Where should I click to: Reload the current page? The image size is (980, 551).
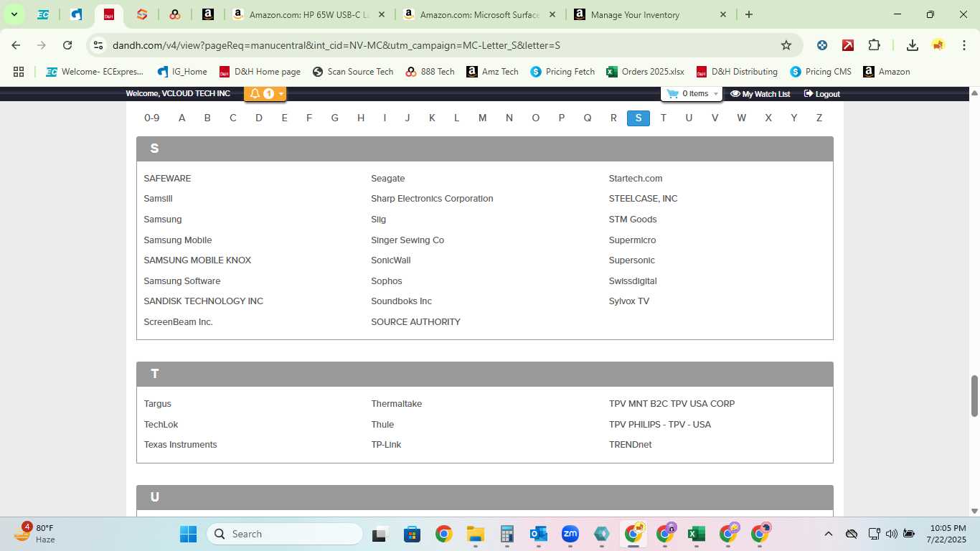[67, 45]
